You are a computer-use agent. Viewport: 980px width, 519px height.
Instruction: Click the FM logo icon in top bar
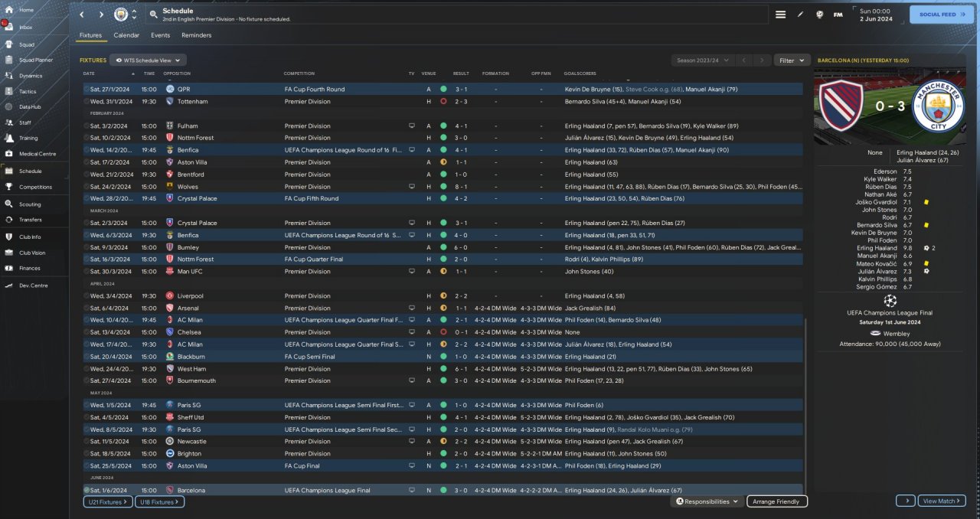[x=838, y=15]
